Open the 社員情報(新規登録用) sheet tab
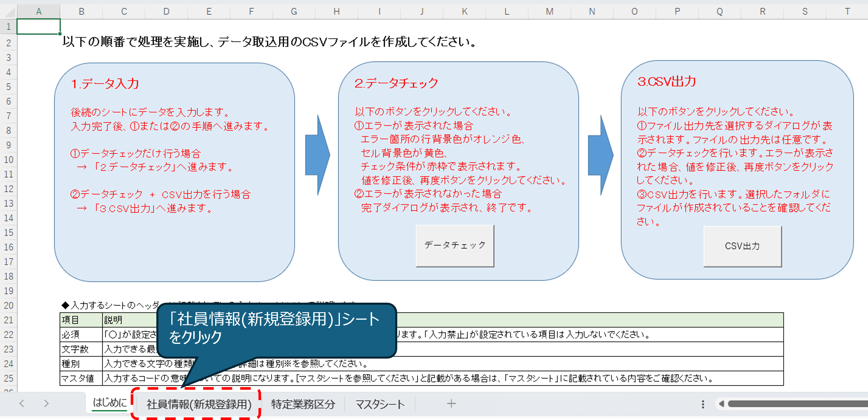868x420 pixels. (199, 404)
